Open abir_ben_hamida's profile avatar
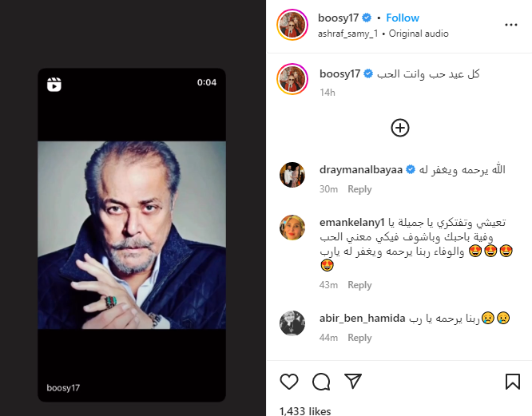This screenshot has width=532, height=416. pos(292,323)
